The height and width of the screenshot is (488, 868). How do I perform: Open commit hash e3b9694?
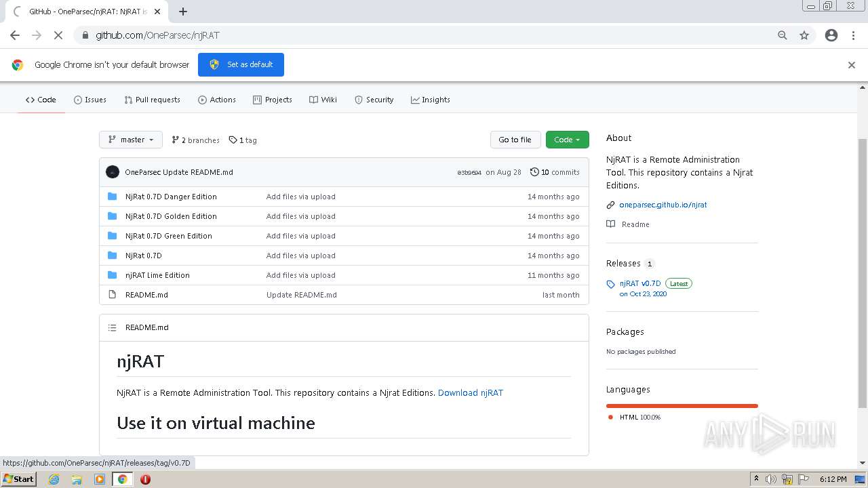[x=469, y=173]
